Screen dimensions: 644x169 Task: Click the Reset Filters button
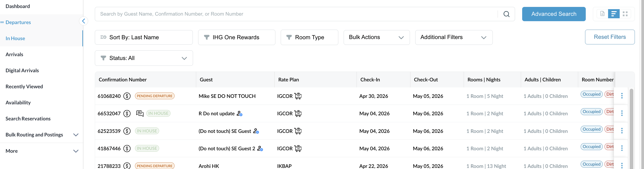pos(609,37)
